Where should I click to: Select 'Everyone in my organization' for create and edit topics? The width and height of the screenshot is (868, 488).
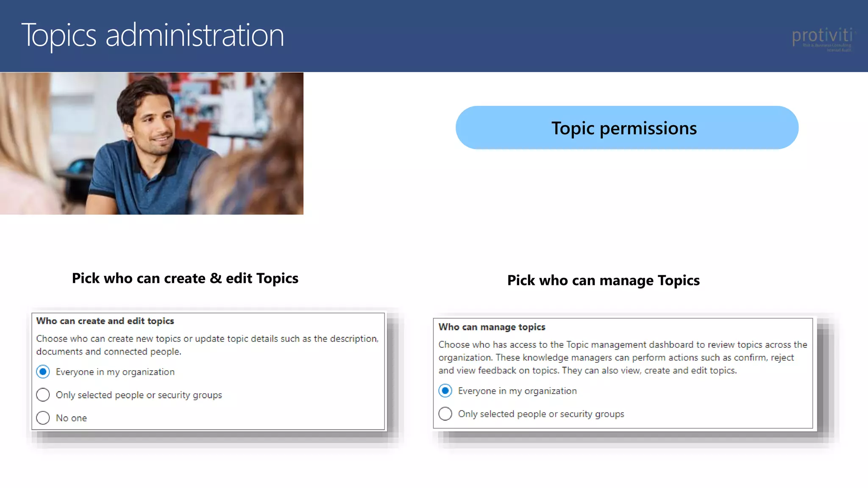tap(43, 372)
